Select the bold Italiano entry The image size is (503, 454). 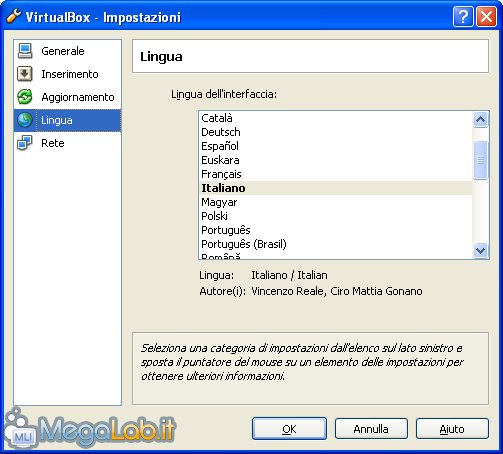pos(335,188)
